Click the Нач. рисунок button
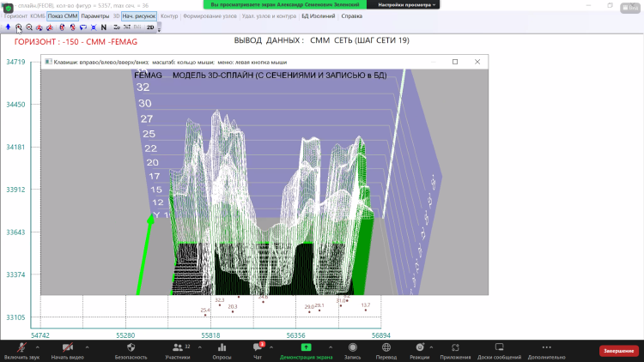644x362 pixels. 139,15
